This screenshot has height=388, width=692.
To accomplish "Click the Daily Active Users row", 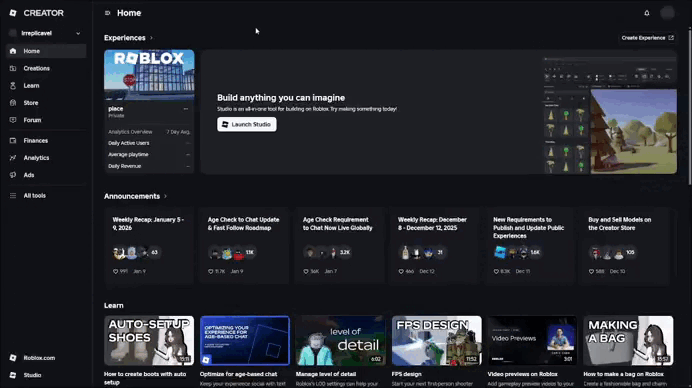I will tap(149, 143).
